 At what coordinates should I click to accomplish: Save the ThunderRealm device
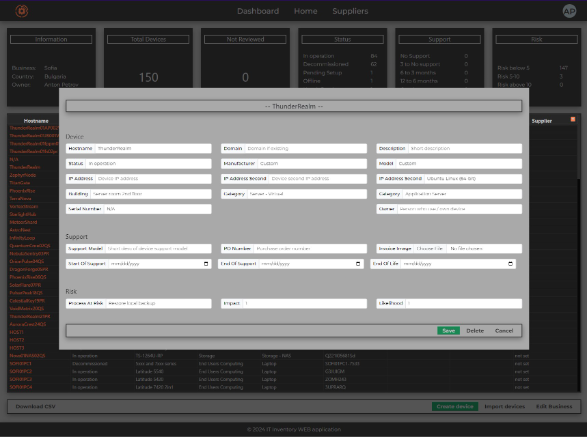[x=448, y=331]
